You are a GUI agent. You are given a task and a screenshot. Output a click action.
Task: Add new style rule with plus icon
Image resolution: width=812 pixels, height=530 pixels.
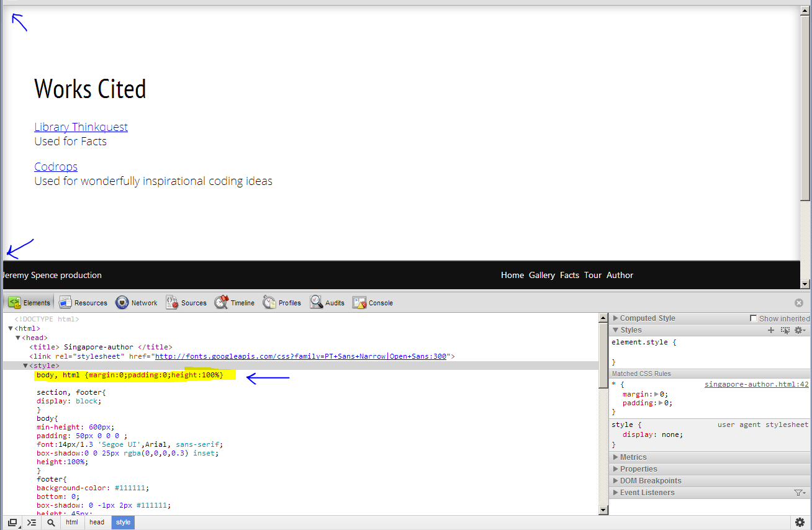tap(771, 330)
